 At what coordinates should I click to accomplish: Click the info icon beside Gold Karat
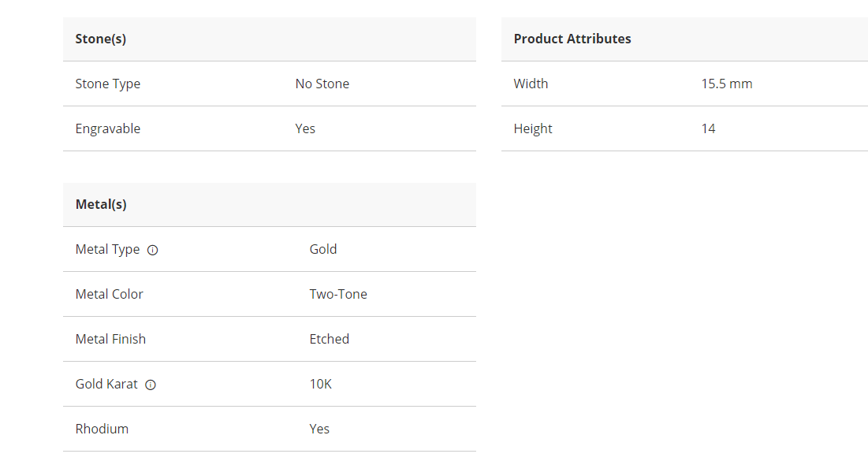coord(151,385)
